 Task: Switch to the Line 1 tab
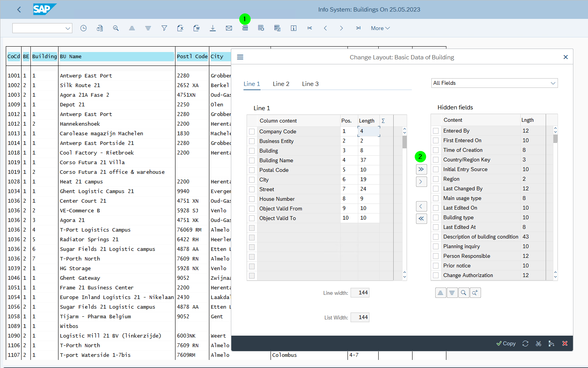coord(252,84)
